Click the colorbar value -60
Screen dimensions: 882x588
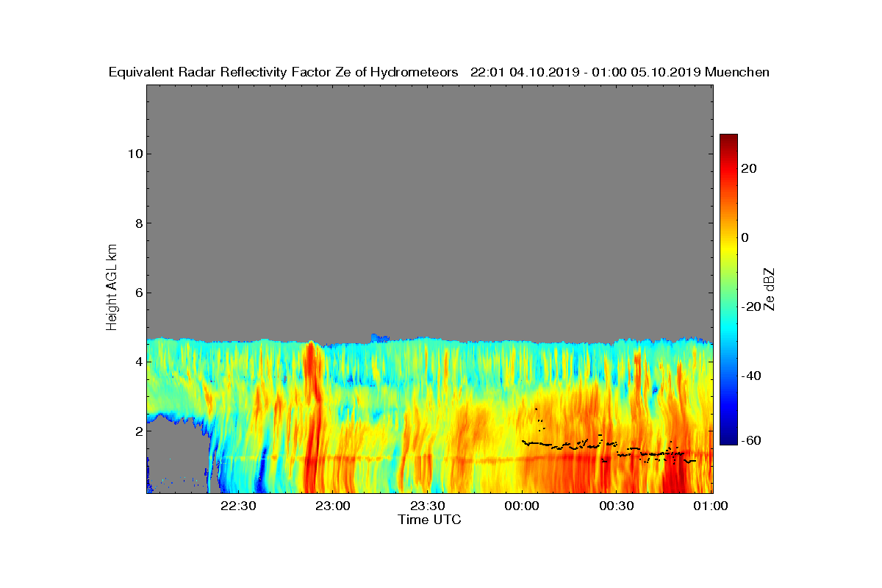[751, 440]
